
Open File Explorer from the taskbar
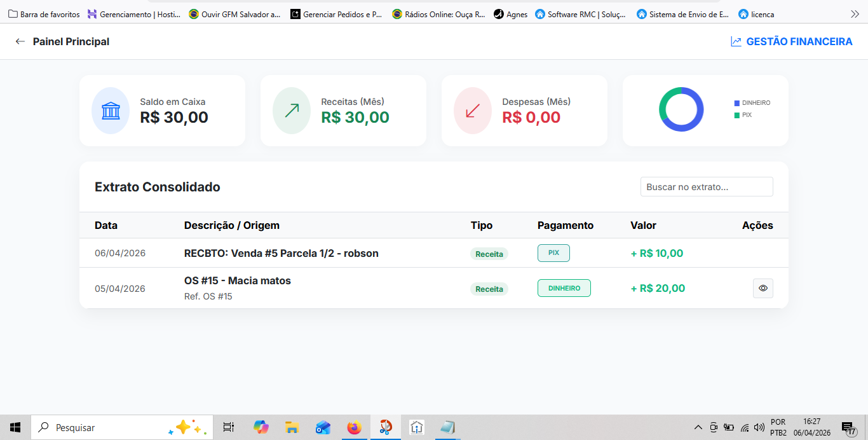coord(292,427)
